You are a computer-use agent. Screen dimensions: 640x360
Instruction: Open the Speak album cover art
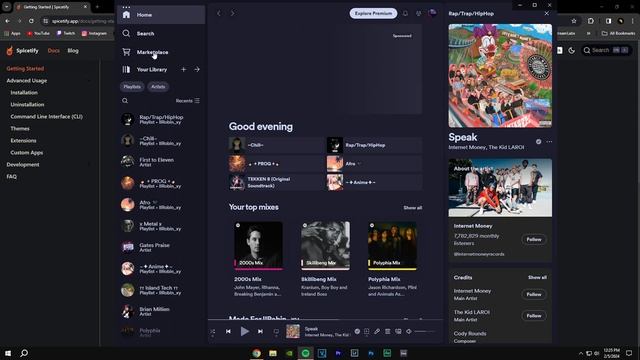[500, 76]
